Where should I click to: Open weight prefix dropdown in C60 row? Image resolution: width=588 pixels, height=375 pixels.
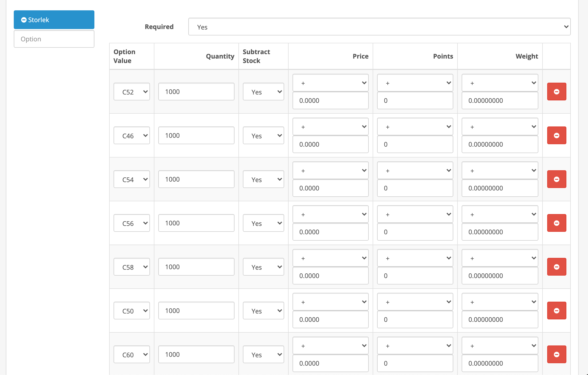[x=500, y=345]
